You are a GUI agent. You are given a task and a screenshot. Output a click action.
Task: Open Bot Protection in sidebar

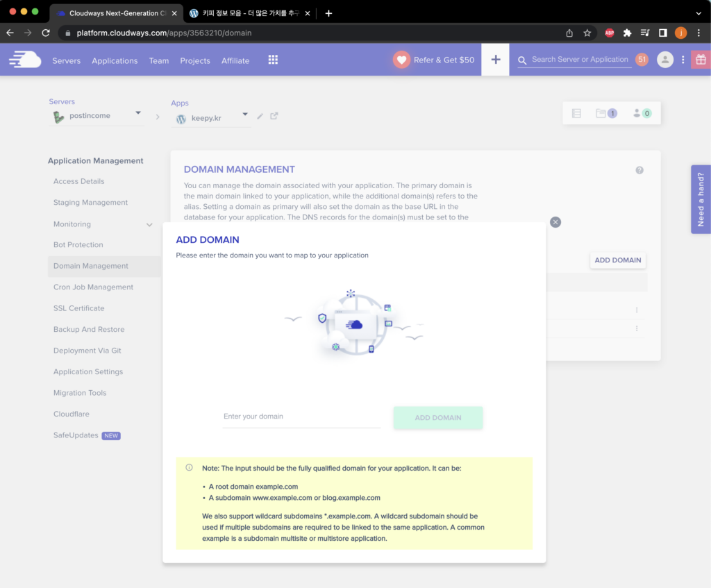pyautogui.click(x=78, y=245)
